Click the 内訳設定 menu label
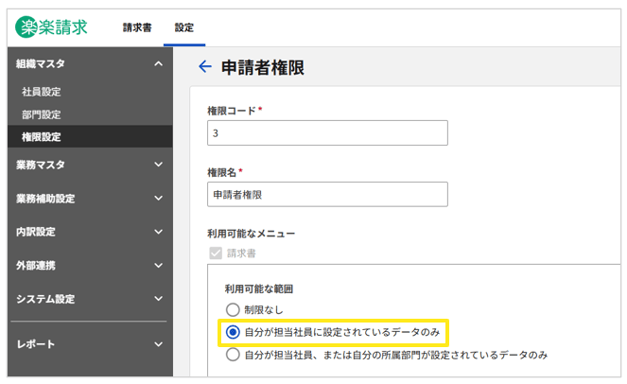This screenshot has width=627, height=384. click(36, 232)
